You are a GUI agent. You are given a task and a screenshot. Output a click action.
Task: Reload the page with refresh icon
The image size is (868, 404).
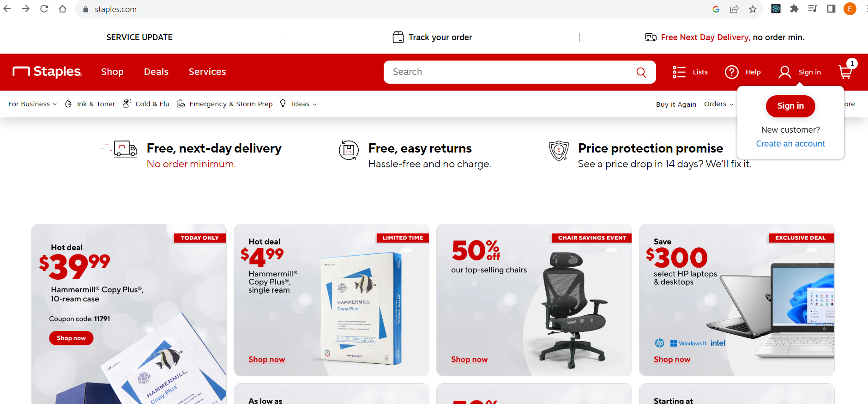click(x=44, y=9)
